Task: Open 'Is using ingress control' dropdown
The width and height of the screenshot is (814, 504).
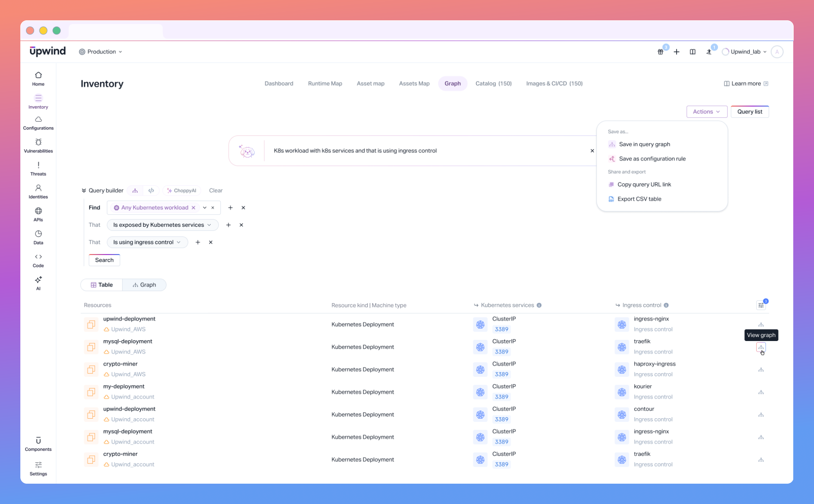Action: click(147, 242)
